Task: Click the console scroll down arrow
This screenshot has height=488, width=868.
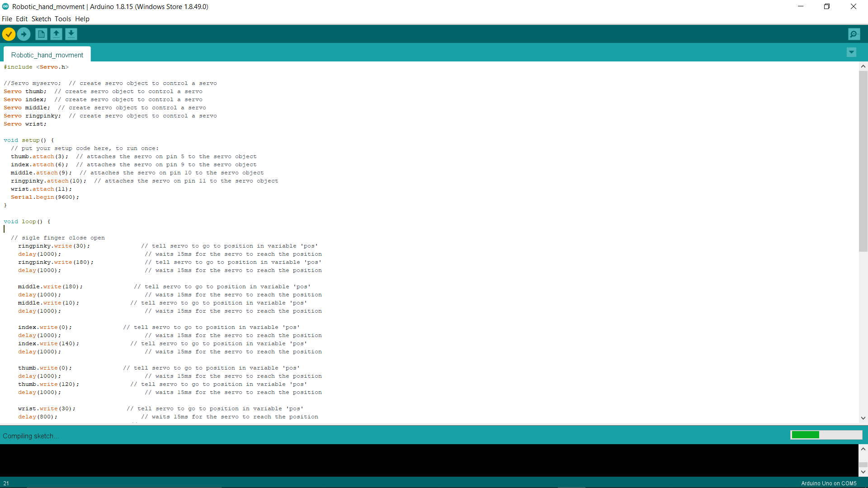Action: pos(863,472)
